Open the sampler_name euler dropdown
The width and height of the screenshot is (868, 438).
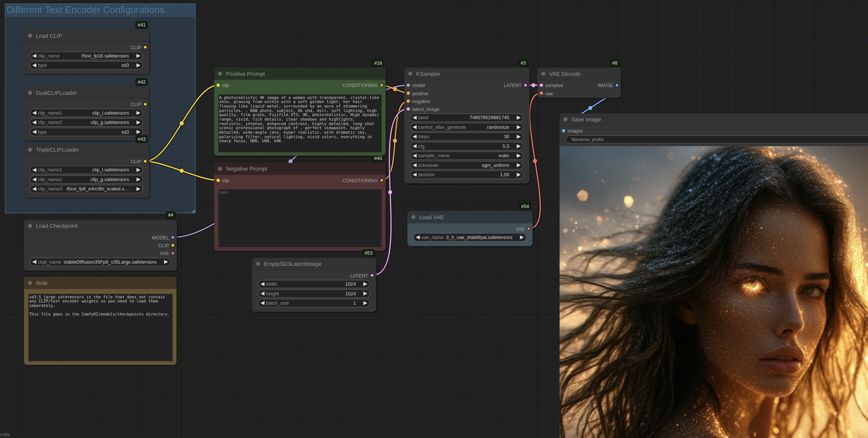tap(466, 156)
